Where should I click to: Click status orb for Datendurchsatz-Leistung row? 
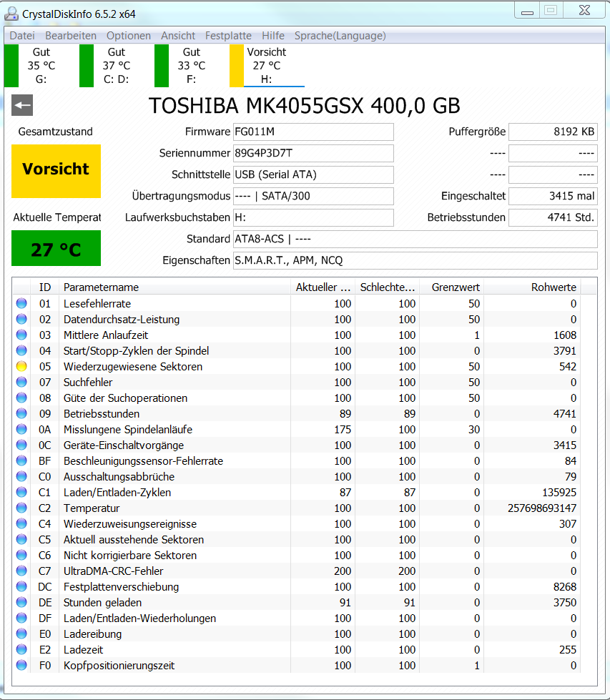click(x=21, y=319)
